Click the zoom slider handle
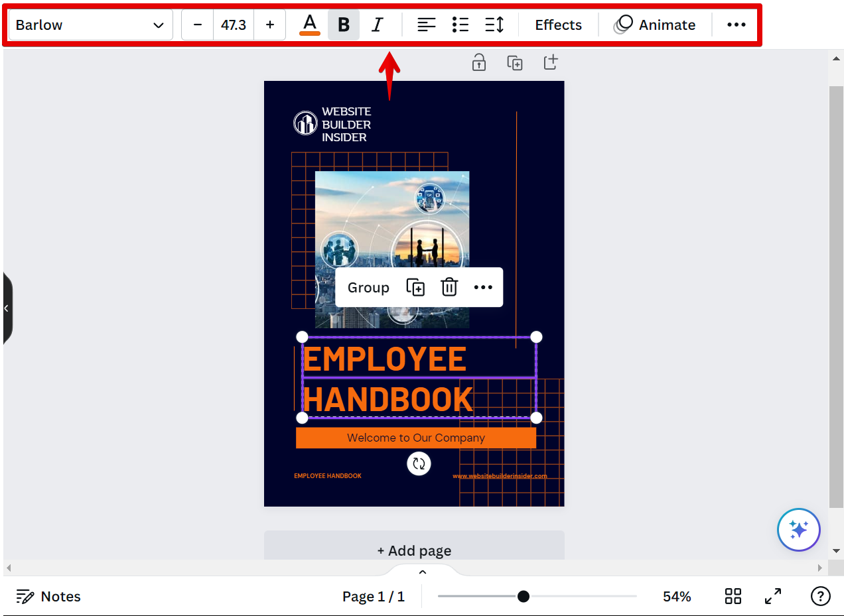Viewport: 844px width, 616px height. click(524, 596)
